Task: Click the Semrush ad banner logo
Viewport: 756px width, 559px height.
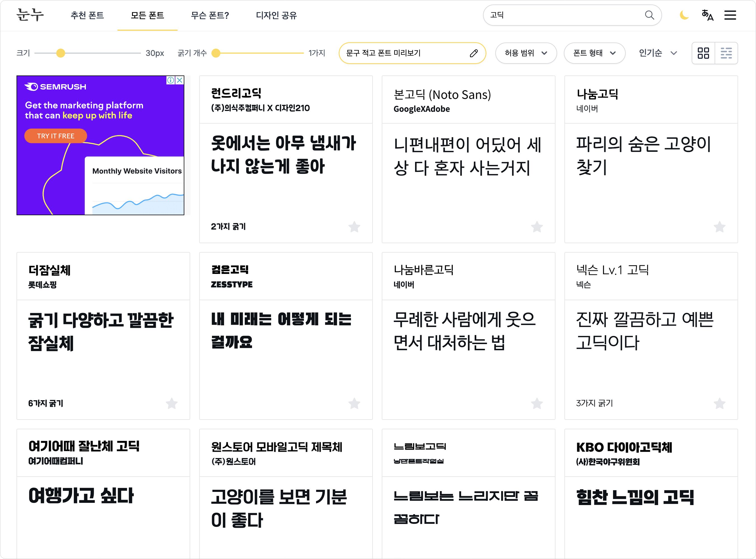Action: coord(55,87)
